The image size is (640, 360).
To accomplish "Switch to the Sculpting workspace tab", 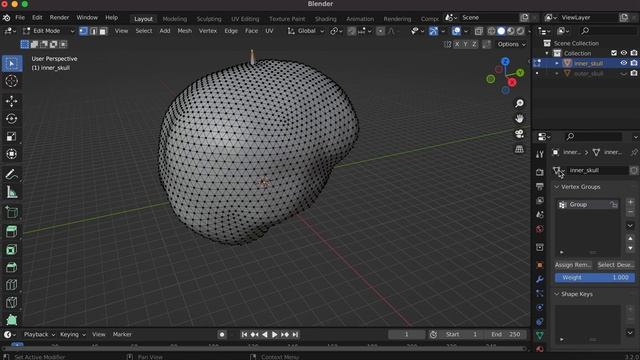I will tap(209, 19).
